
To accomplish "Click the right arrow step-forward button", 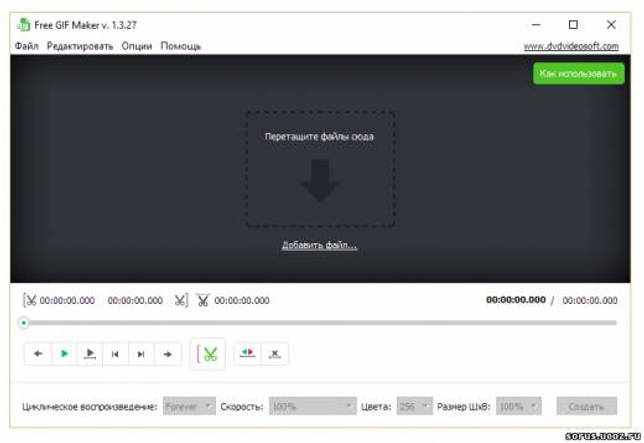I will (167, 354).
